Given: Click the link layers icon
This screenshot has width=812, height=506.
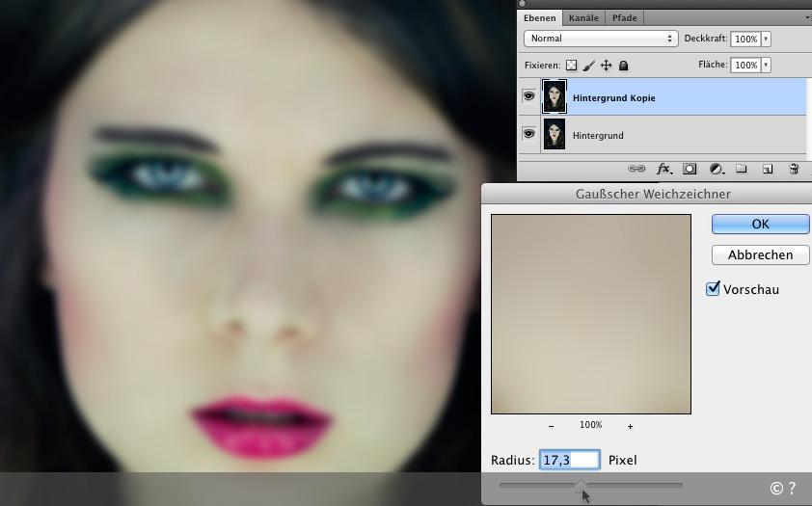Looking at the screenshot, I should [x=636, y=169].
